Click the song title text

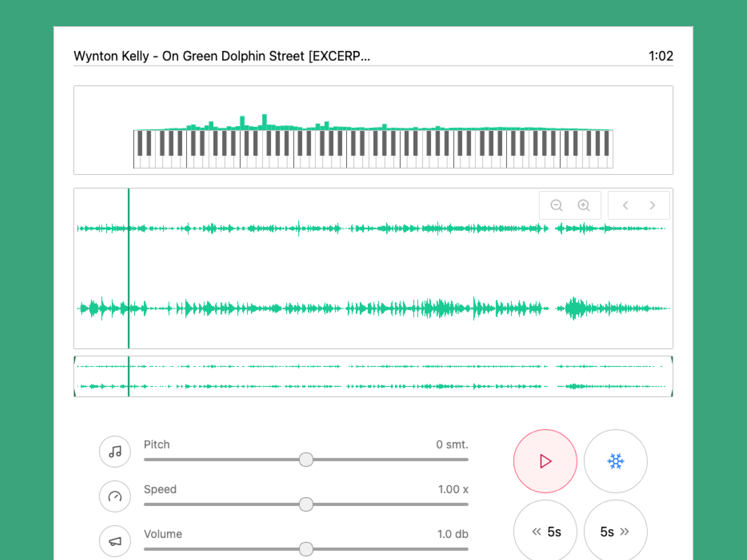(222, 56)
